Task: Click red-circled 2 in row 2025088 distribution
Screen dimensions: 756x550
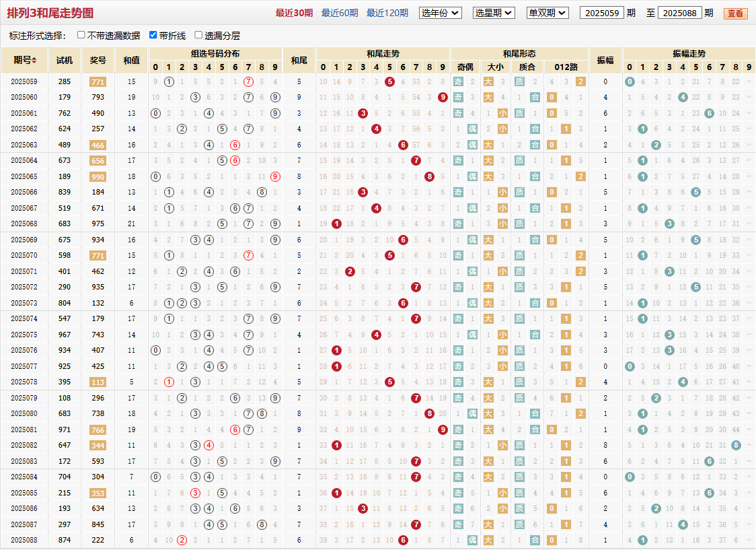Action: pyautogui.click(x=182, y=541)
